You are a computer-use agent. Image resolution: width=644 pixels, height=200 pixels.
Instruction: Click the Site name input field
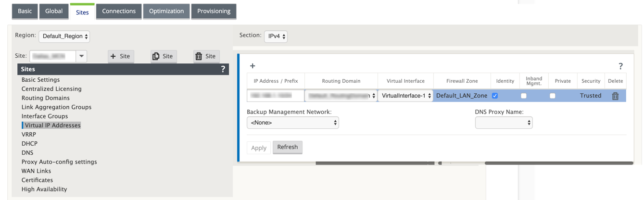click(x=53, y=56)
